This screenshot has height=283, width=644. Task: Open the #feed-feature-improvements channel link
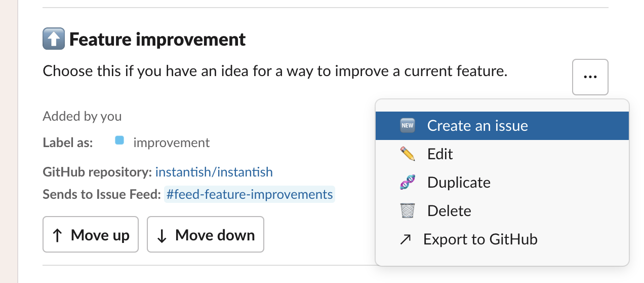click(x=249, y=194)
